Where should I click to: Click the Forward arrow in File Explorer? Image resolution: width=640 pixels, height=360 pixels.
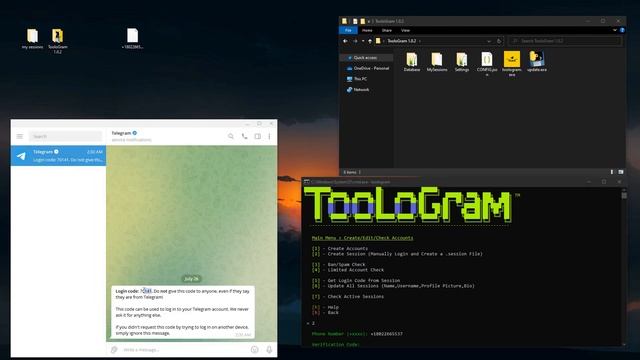click(355, 41)
